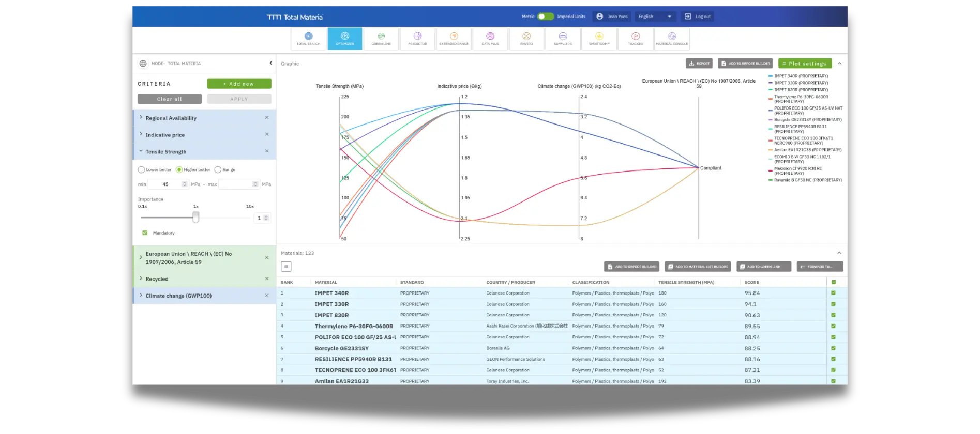The width and height of the screenshot is (980, 434).
Task: Open the Material Console module
Action: pos(672,39)
